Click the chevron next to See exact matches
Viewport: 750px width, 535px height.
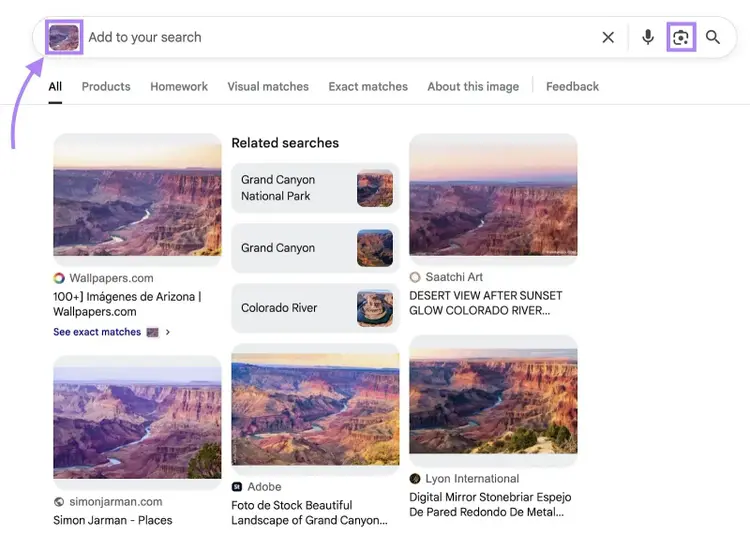coord(167,332)
